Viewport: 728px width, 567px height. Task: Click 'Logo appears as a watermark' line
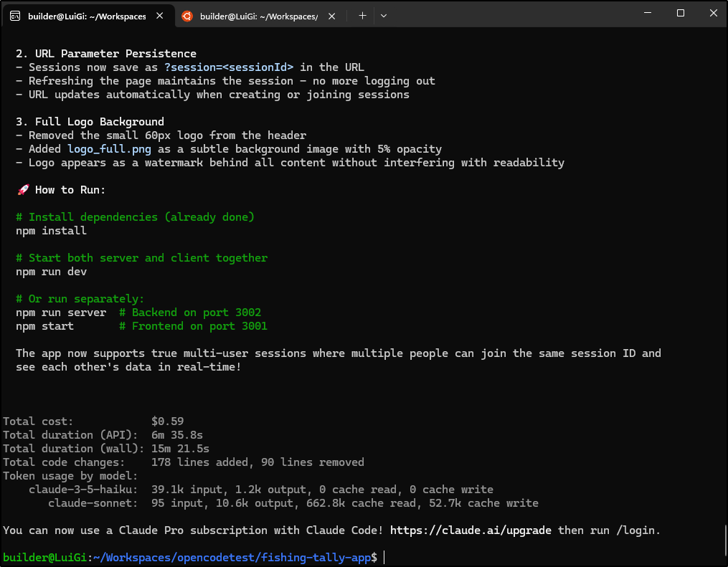(290, 163)
